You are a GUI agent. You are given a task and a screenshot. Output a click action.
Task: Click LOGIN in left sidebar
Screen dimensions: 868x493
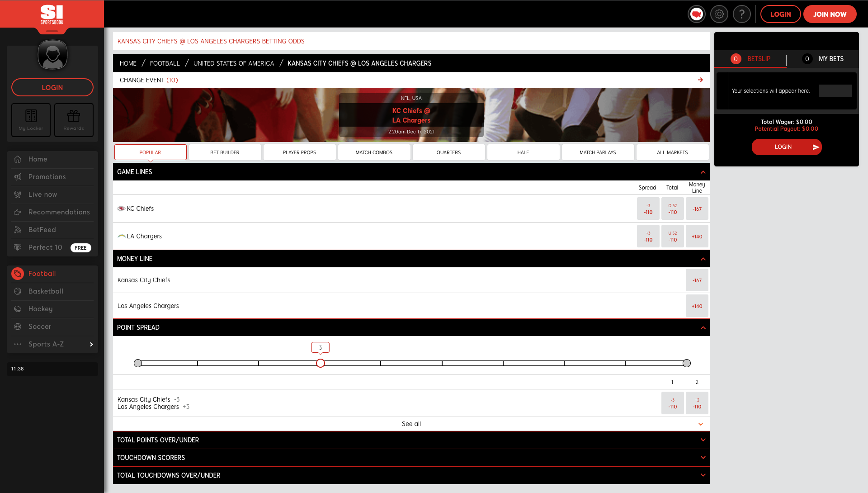52,87
